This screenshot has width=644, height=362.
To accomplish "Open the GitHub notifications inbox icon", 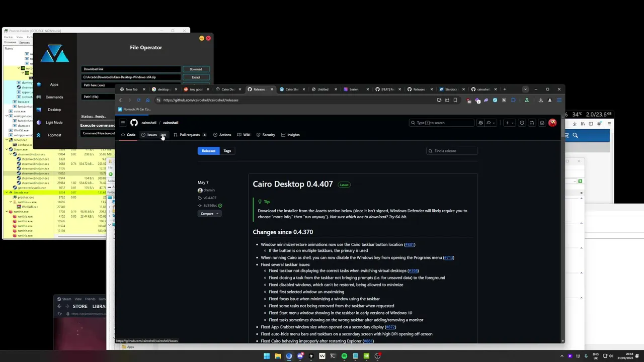I will [x=542, y=123].
